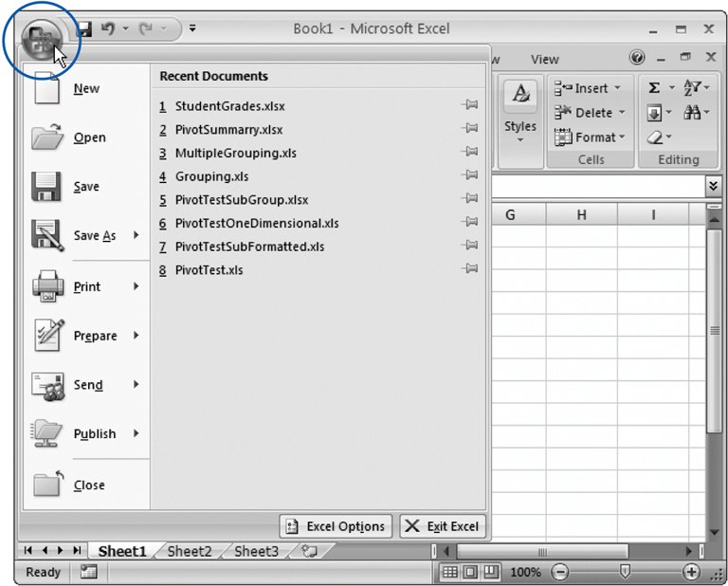Click the Help question mark icon
The width and height of the screenshot is (728, 586).
(x=637, y=59)
